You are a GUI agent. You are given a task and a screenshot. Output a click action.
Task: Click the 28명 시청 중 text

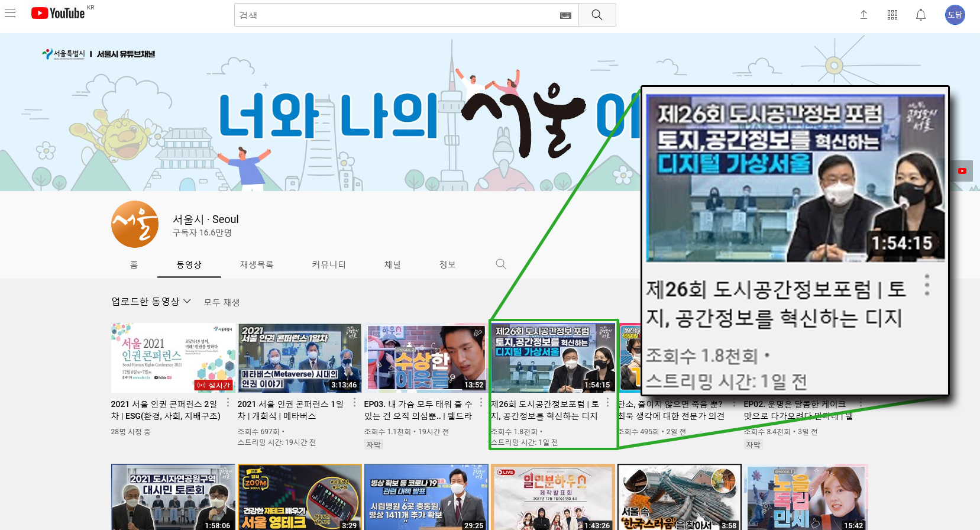point(131,432)
